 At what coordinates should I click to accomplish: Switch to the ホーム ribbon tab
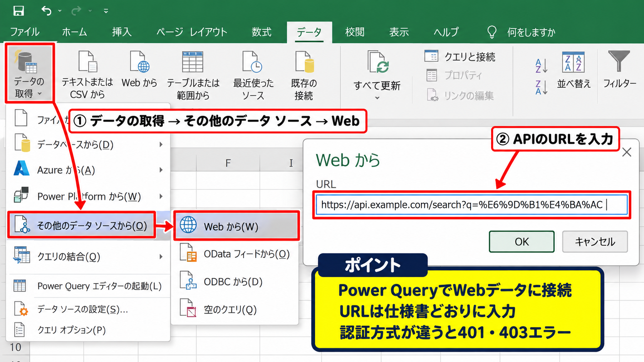pos(74,32)
